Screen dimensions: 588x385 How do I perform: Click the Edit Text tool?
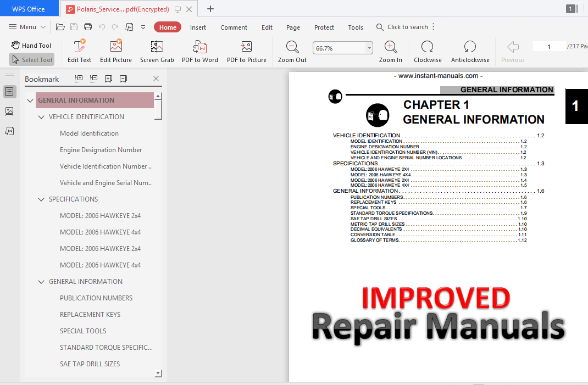[x=79, y=51]
